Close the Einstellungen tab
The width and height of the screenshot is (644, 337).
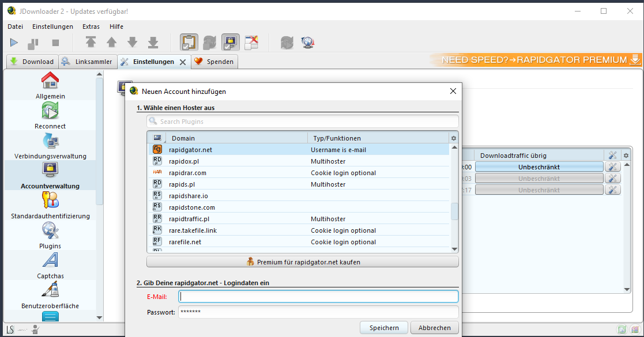pyautogui.click(x=183, y=62)
